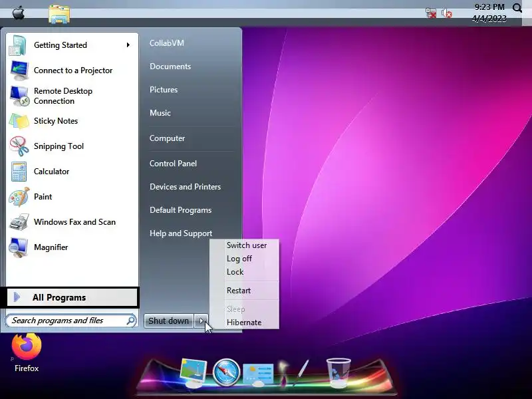
Task: Open Documents from Start menu
Action: coord(170,66)
